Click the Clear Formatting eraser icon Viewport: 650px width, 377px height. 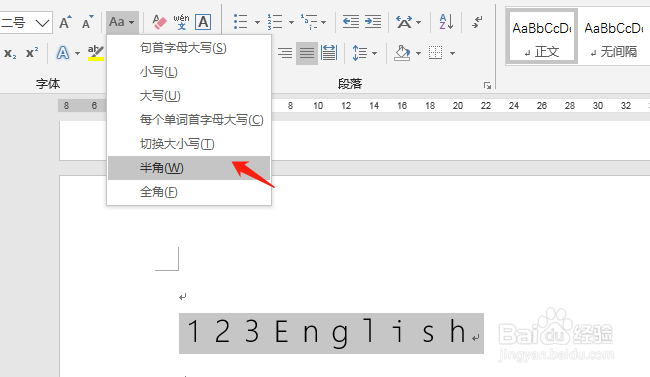click(x=159, y=22)
